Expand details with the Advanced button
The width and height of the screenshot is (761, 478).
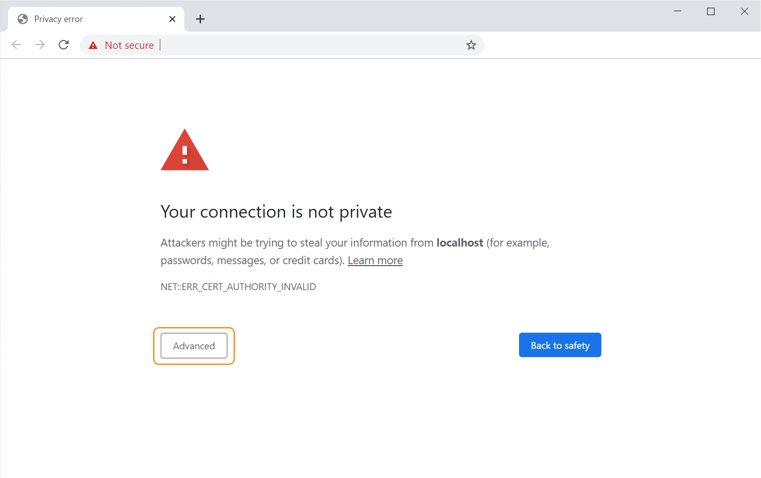pos(194,346)
